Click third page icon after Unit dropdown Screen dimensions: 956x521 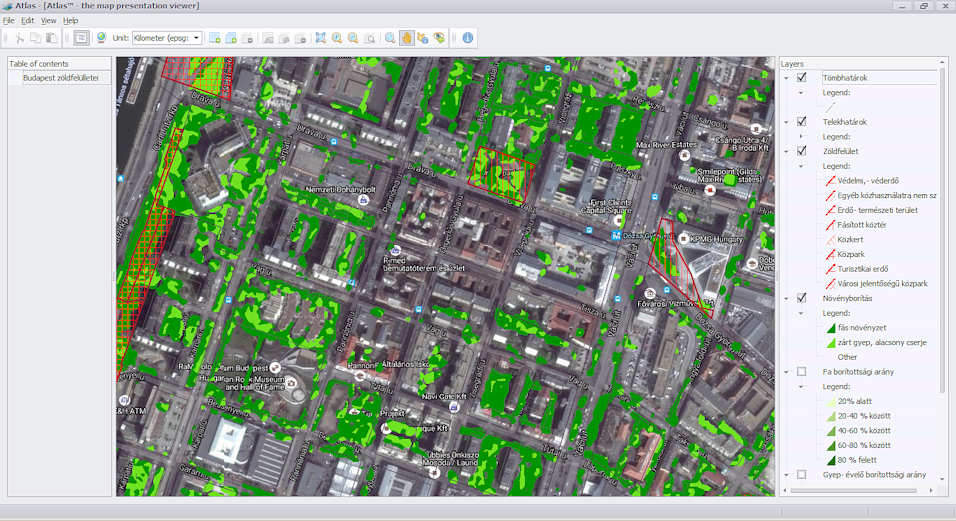pos(248,38)
